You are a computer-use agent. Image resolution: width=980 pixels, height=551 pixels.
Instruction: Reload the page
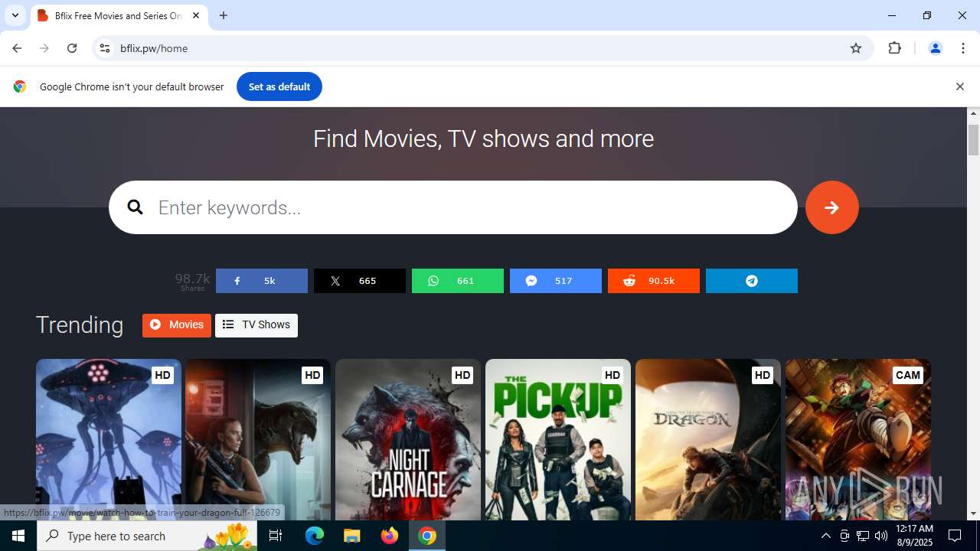coord(72,48)
